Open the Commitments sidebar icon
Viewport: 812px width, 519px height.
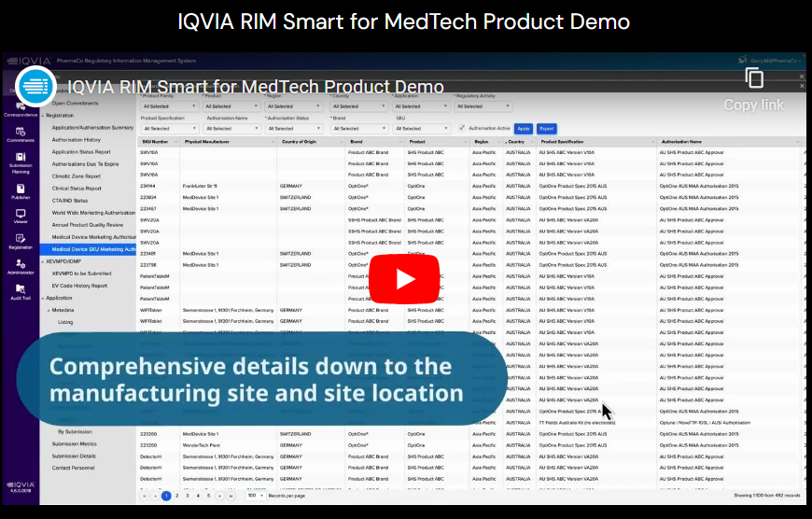(x=20, y=134)
